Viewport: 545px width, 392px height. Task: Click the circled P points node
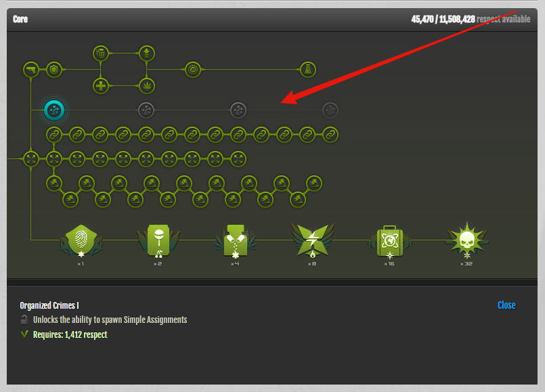193,70
